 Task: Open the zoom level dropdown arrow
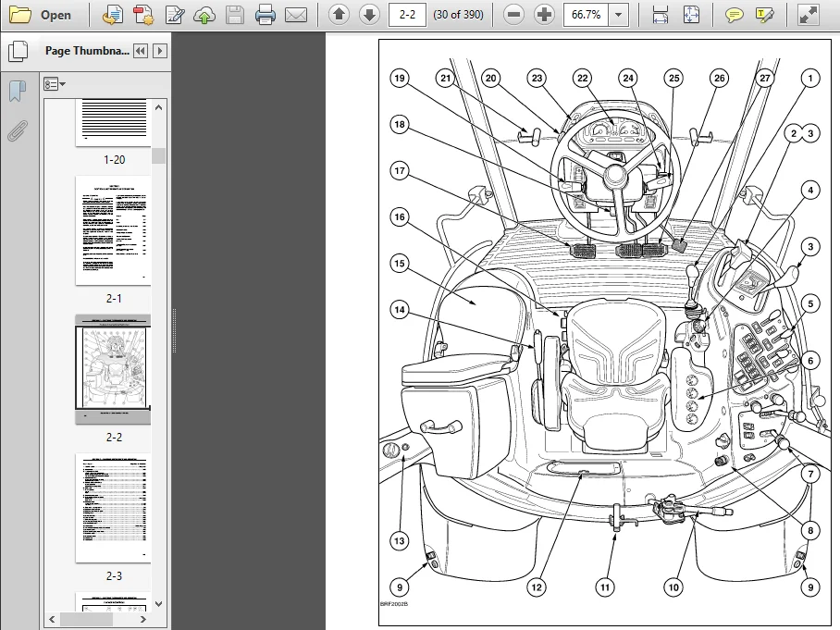pyautogui.click(x=619, y=15)
